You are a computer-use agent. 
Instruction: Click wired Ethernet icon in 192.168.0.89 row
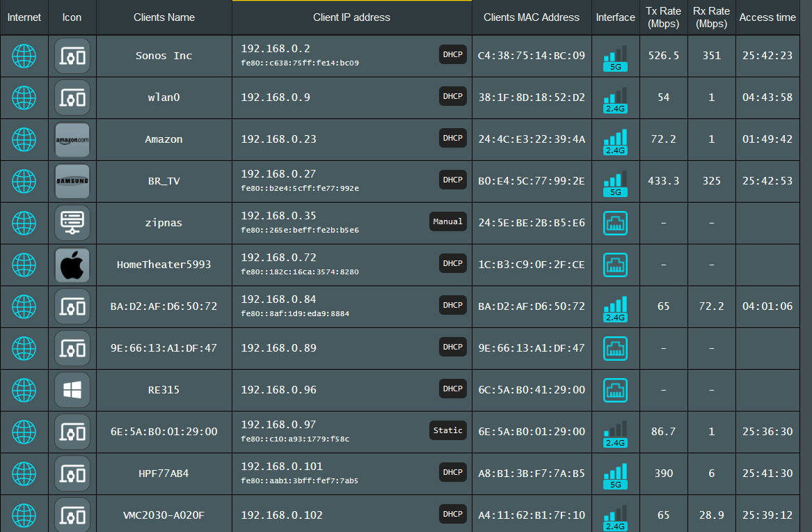point(615,349)
